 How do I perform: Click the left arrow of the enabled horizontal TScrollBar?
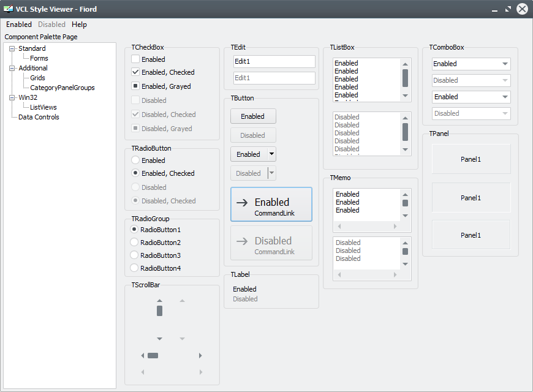coord(143,356)
